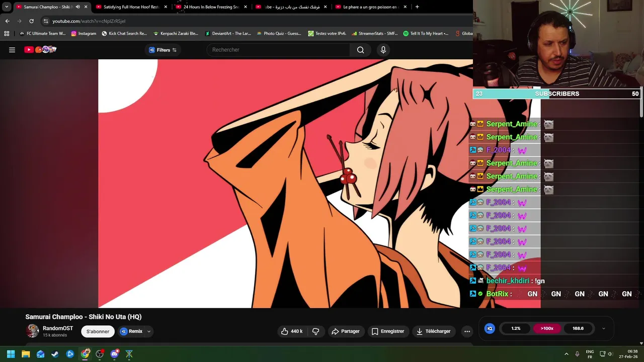Expand the Remix dropdown chevron
Viewport: 644px width, 362px height.
pyautogui.click(x=149, y=331)
